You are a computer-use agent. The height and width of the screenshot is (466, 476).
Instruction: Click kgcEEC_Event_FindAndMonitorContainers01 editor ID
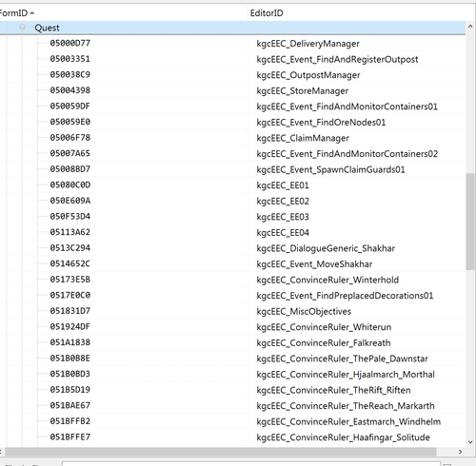click(x=347, y=107)
